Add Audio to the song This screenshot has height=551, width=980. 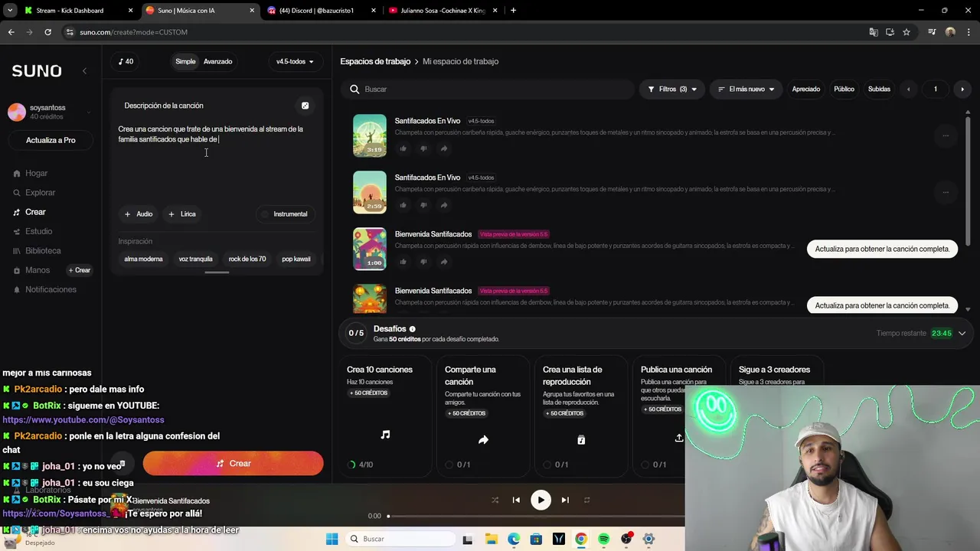click(139, 214)
